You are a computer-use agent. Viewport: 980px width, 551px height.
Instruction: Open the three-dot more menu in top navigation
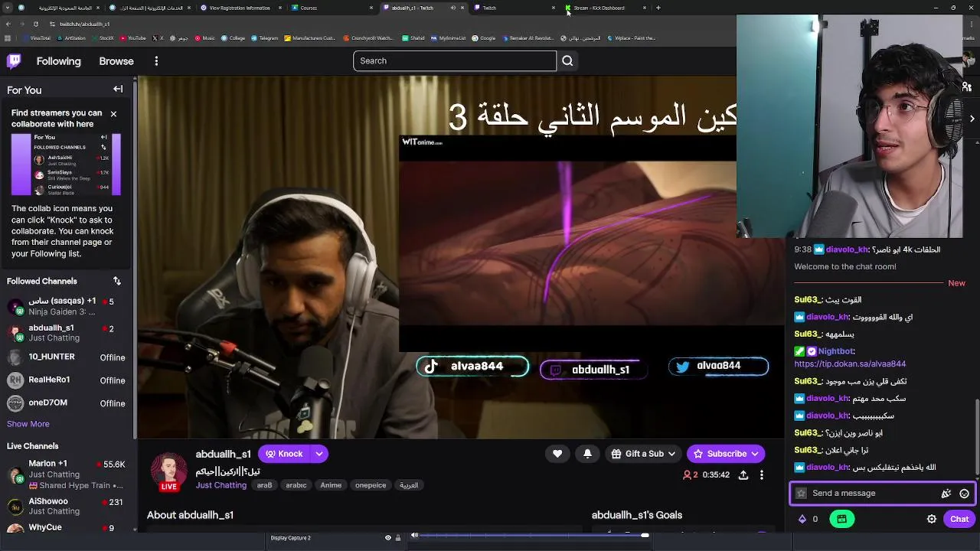[x=156, y=61]
